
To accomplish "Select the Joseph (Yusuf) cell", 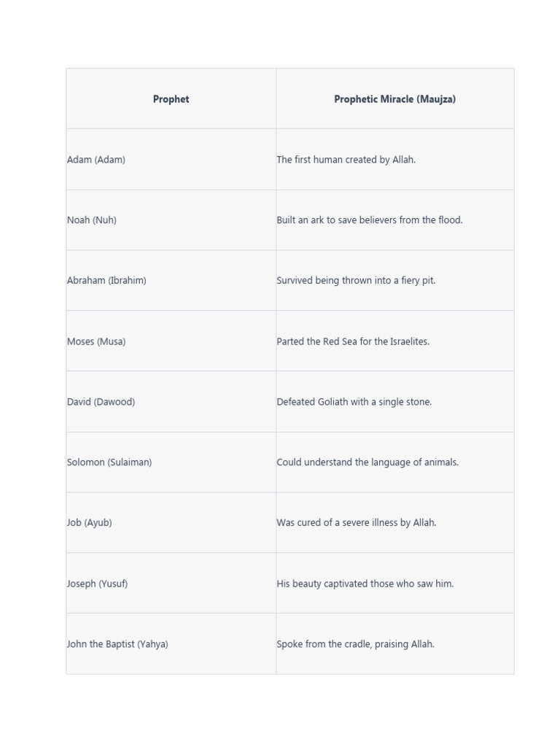I will pyautogui.click(x=97, y=584).
